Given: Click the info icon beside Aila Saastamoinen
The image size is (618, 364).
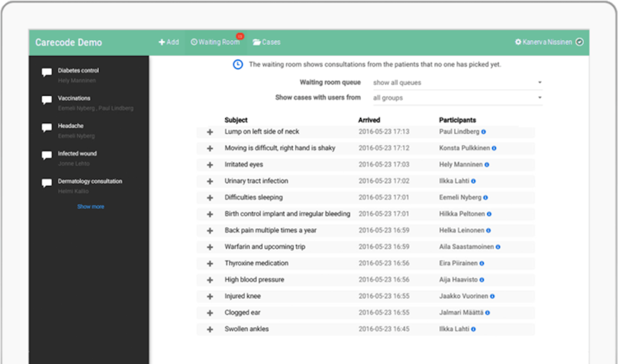Looking at the screenshot, I should 498,247.
